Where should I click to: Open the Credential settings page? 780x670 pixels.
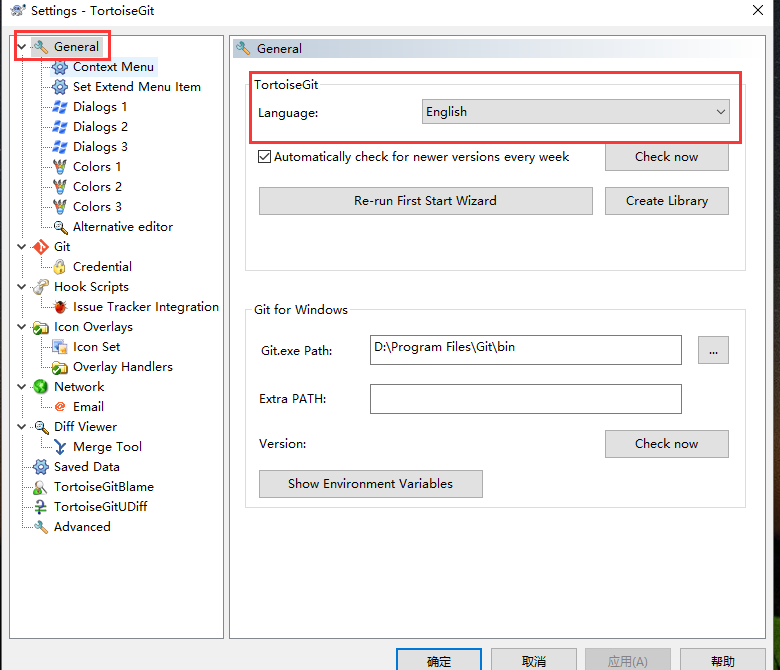tap(102, 267)
